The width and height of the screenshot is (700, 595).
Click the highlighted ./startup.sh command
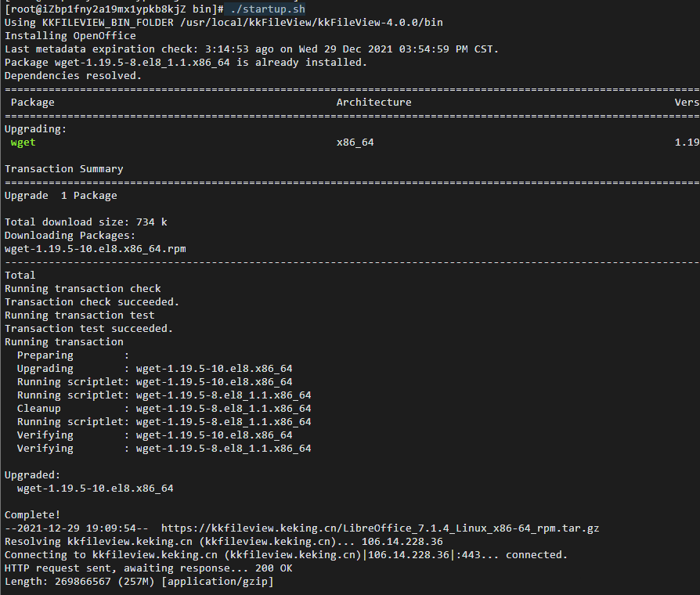(x=269, y=9)
